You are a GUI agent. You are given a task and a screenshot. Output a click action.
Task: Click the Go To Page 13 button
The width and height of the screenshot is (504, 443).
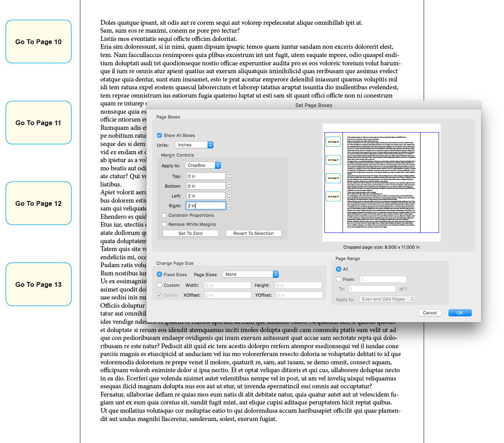[39, 284]
